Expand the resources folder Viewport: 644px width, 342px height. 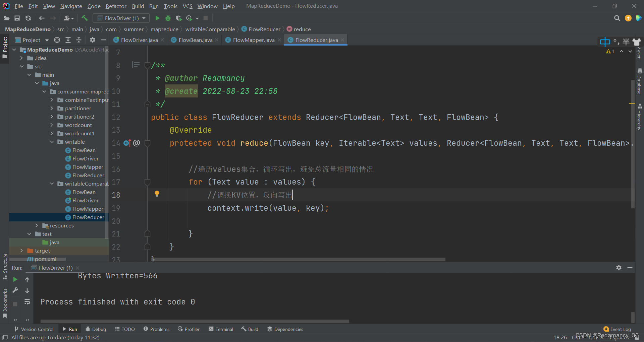coord(37,225)
